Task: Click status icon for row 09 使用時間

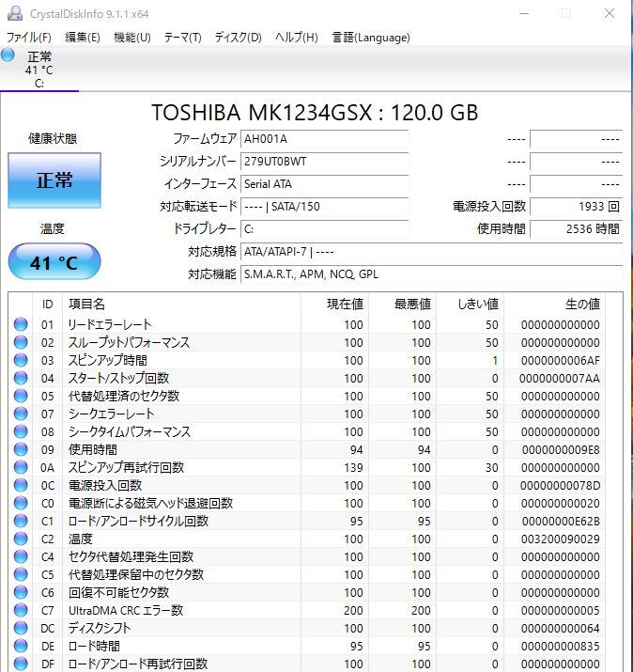Action: coord(21,449)
